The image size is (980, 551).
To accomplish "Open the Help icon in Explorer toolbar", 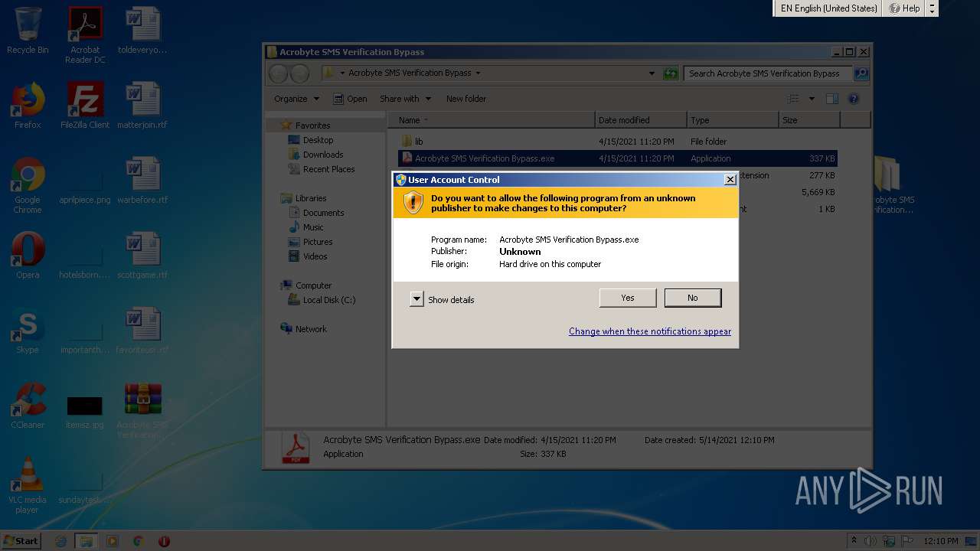I will (854, 99).
